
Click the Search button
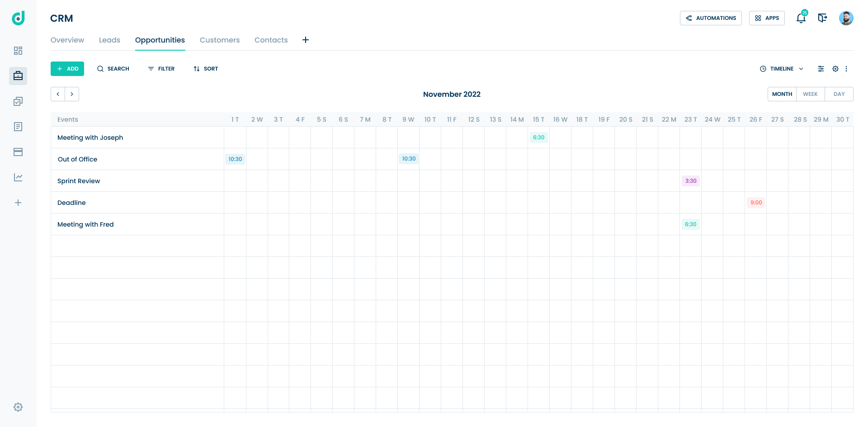(x=113, y=69)
